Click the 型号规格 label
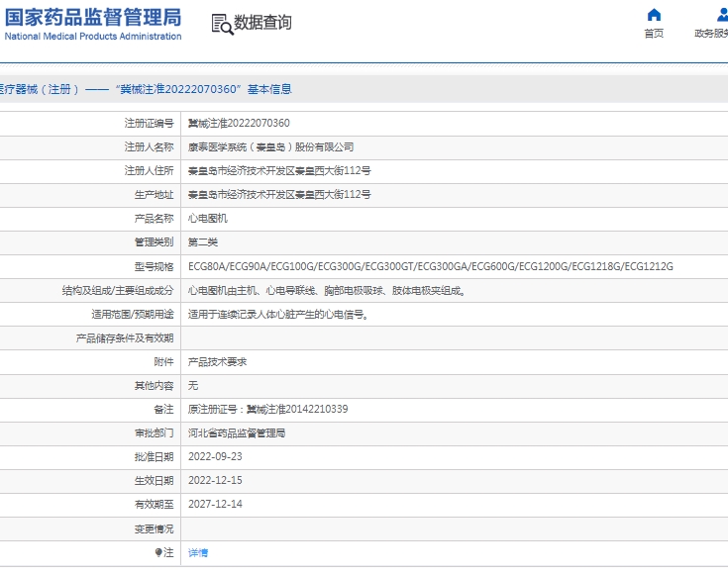The width and height of the screenshot is (728, 575). pyautogui.click(x=154, y=267)
